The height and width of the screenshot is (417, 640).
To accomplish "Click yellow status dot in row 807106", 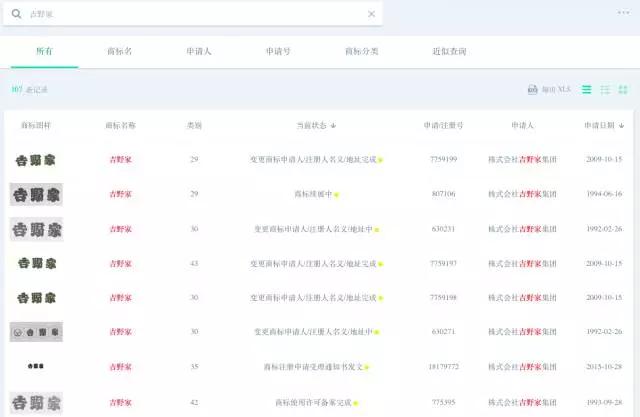I will [337, 195].
